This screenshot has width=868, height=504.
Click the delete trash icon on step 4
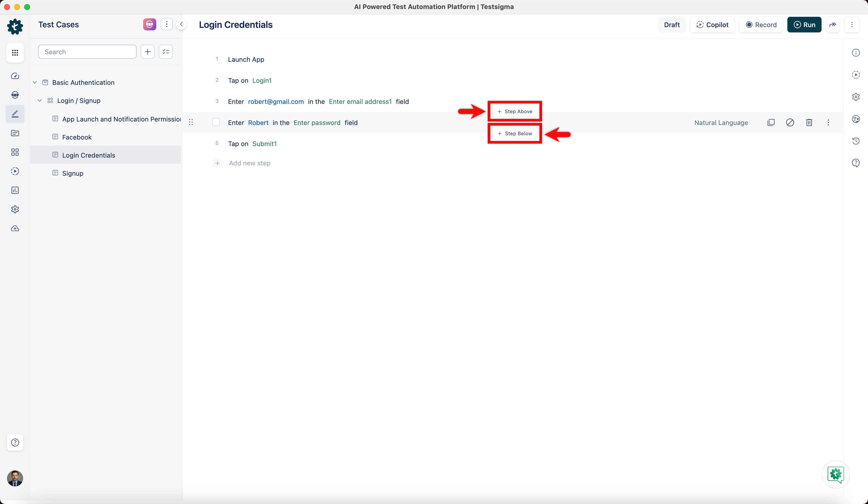pyautogui.click(x=809, y=122)
